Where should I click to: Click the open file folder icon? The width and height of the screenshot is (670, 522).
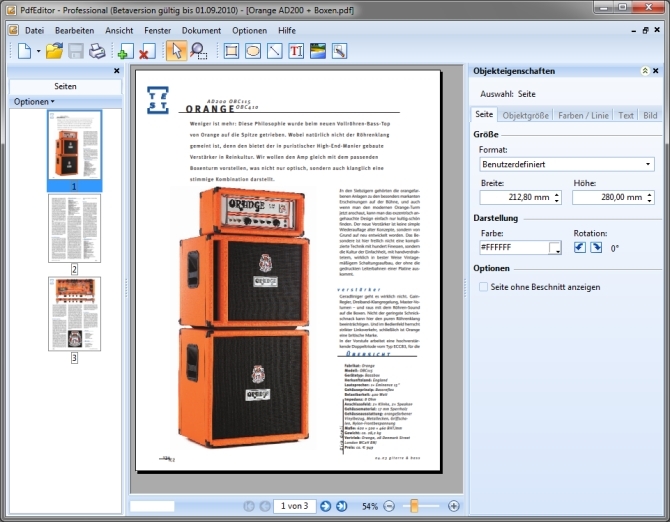coord(55,51)
